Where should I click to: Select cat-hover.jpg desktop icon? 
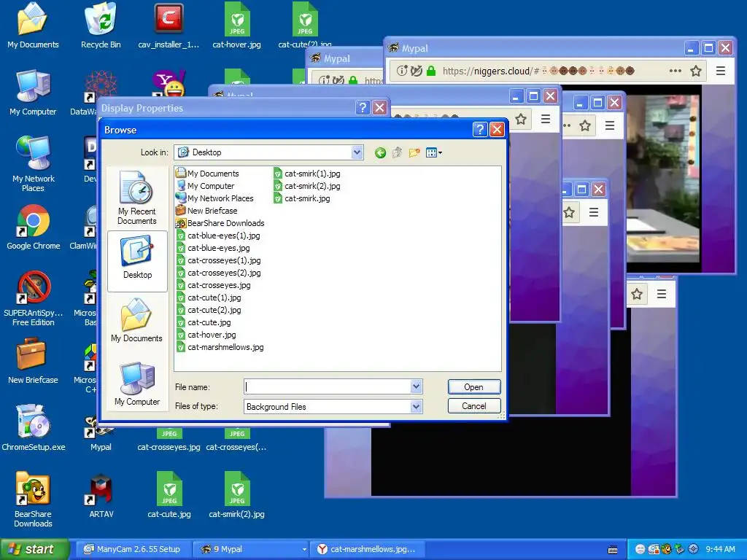click(x=237, y=26)
